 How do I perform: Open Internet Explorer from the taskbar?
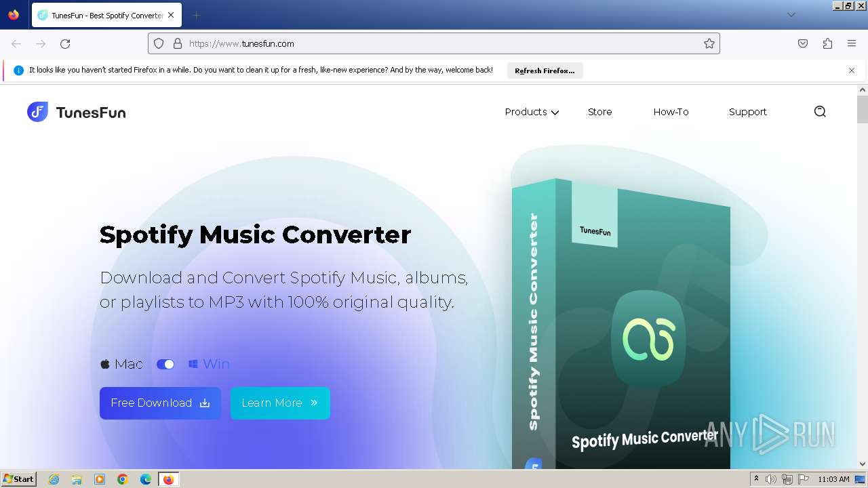pos(54,479)
